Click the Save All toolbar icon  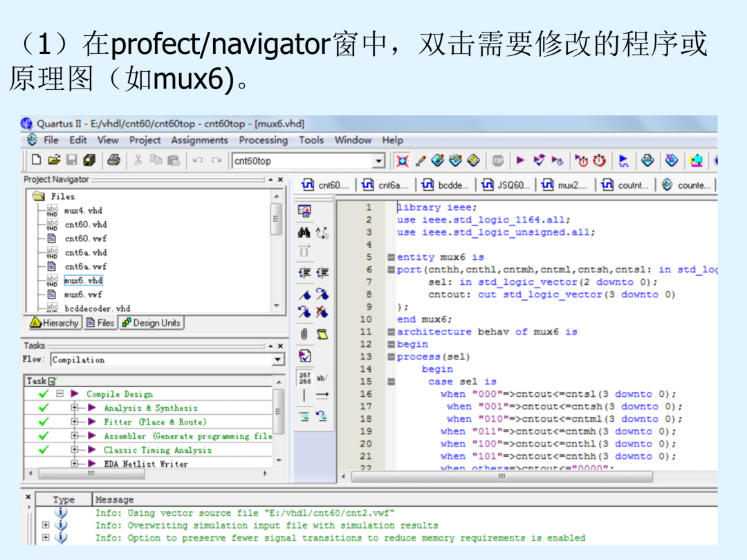tap(89, 160)
